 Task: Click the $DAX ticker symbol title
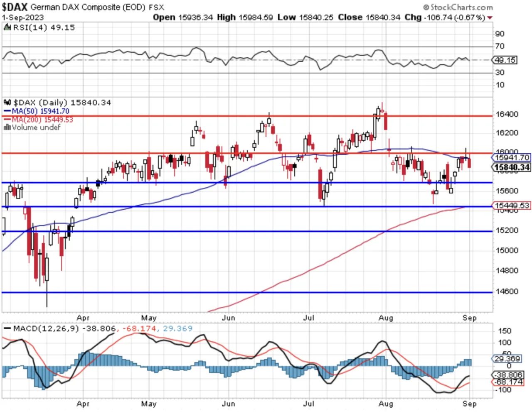tap(15, 7)
